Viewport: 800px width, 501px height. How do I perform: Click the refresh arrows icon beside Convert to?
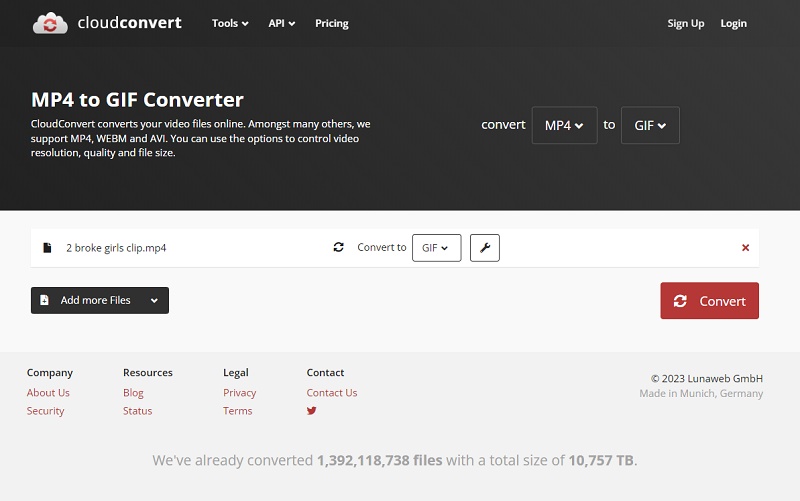click(338, 247)
